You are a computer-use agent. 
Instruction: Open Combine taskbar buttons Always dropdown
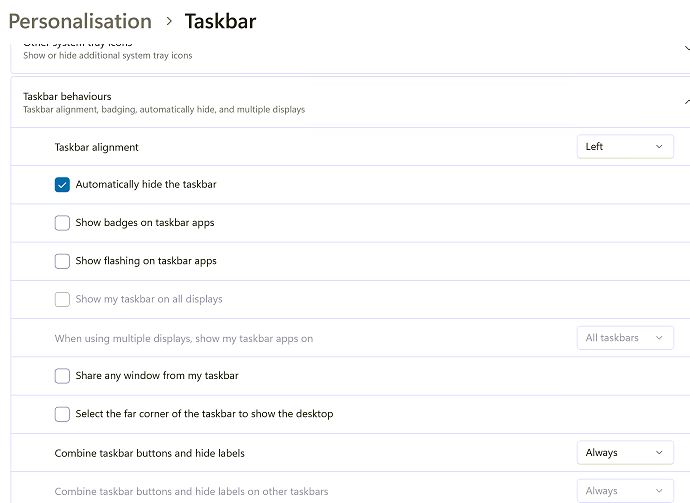tap(625, 453)
